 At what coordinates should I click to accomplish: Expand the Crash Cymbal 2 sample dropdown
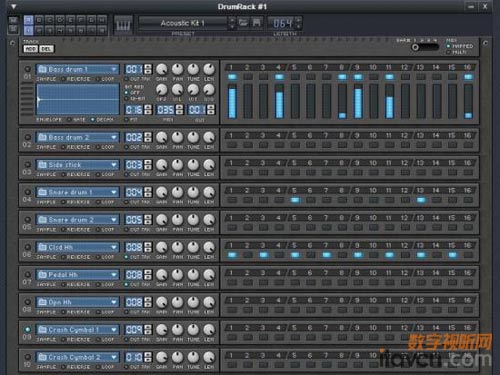click(x=114, y=357)
